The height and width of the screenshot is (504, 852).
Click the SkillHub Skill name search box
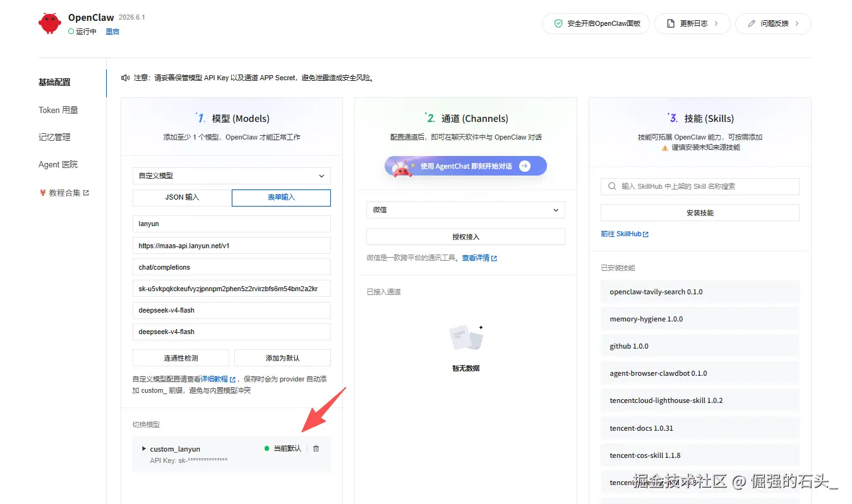[700, 186]
